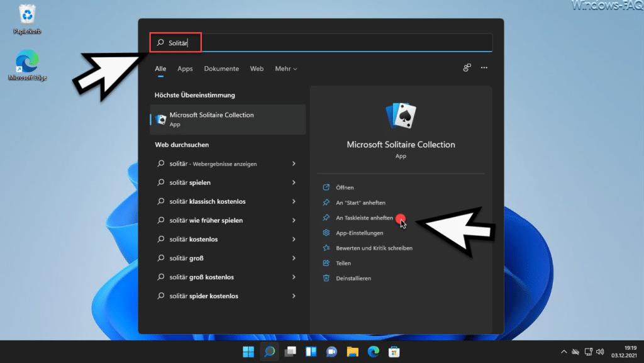
Task: Open Microsoft Store from the taskbar
Action: [x=394, y=352]
